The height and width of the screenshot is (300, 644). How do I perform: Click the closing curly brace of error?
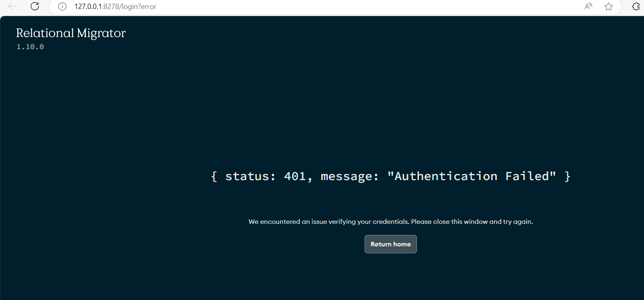click(x=567, y=176)
